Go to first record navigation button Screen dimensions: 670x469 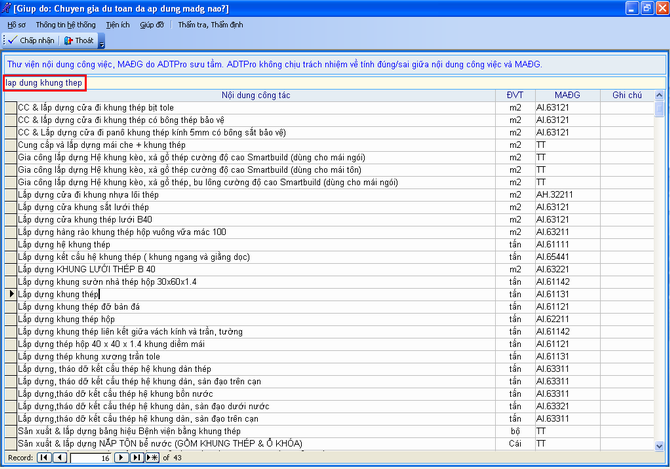click(44, 457)
